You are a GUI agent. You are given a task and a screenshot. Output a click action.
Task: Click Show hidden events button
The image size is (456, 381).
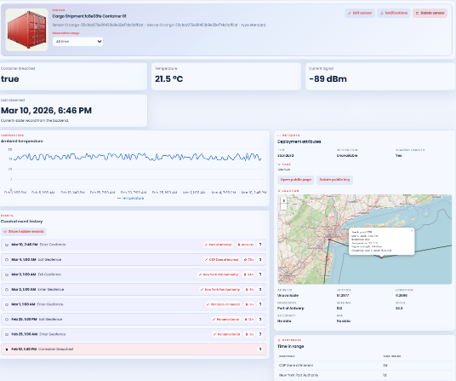click(x=24, y=231)
